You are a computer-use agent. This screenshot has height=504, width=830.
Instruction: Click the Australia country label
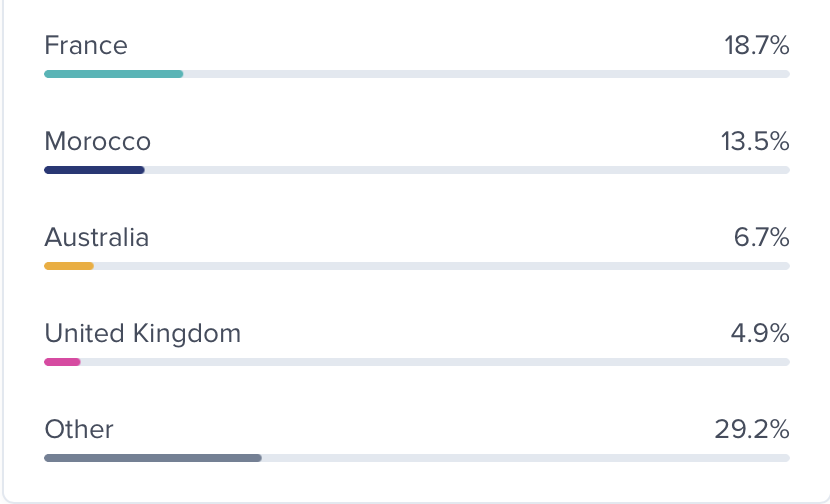(96, 238)
